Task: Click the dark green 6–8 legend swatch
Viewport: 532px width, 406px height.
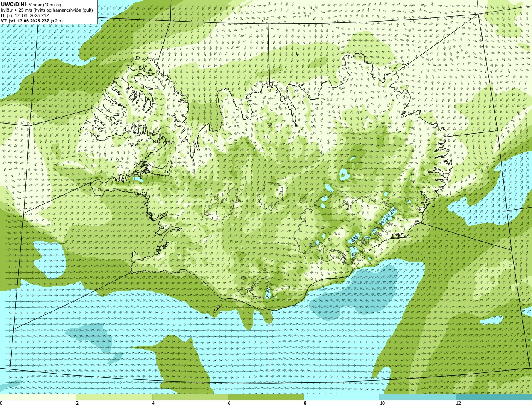Action: point(266,397)
